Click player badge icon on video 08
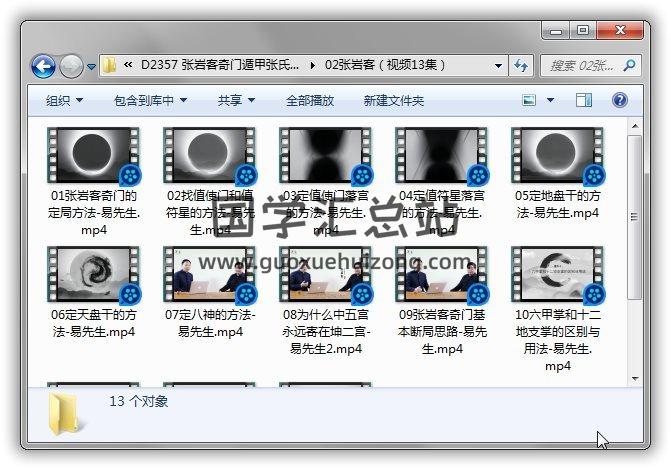The image size is (671, 470). [362, 294]
